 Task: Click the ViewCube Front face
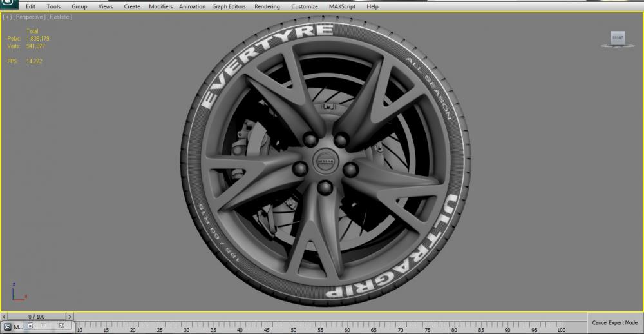click(618, 37)
